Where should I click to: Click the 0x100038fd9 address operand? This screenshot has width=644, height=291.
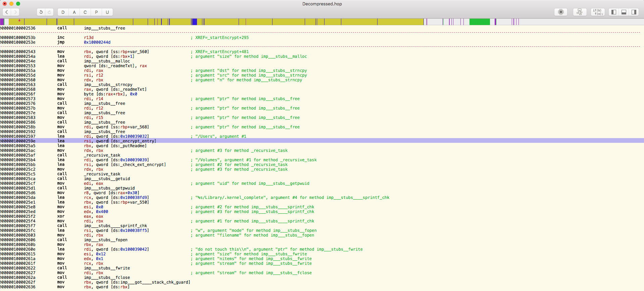[x=133, y=198]
